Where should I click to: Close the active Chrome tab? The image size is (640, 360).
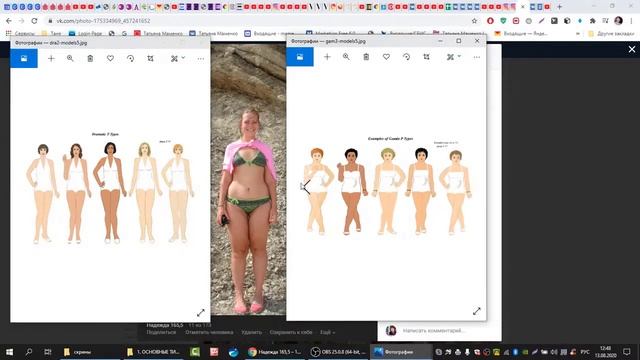(522, 7)
